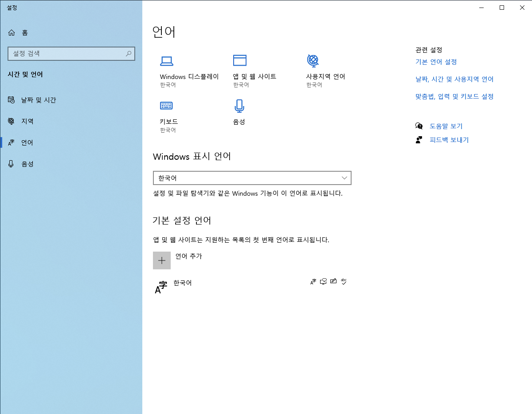
Task: Click the magnifier icon in the search box
Action: pyautogui.click(x=129, y=54)
